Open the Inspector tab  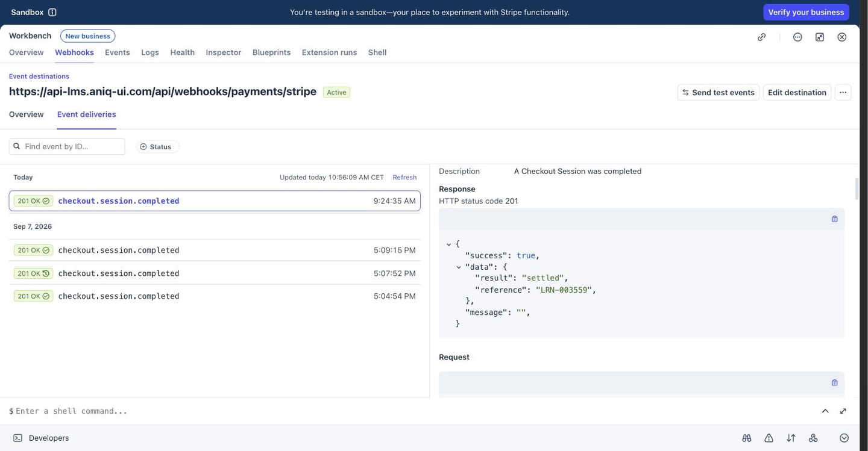[224, 52]
